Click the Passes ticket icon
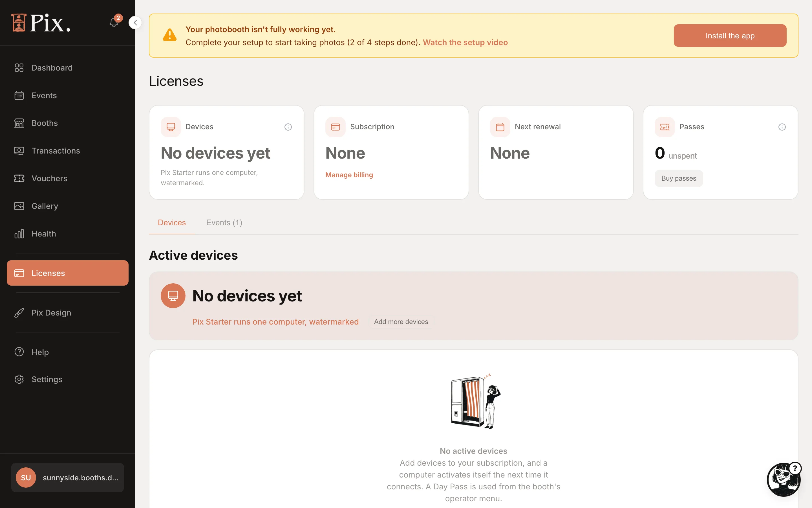The image size is (812, 508). (665, 127)
